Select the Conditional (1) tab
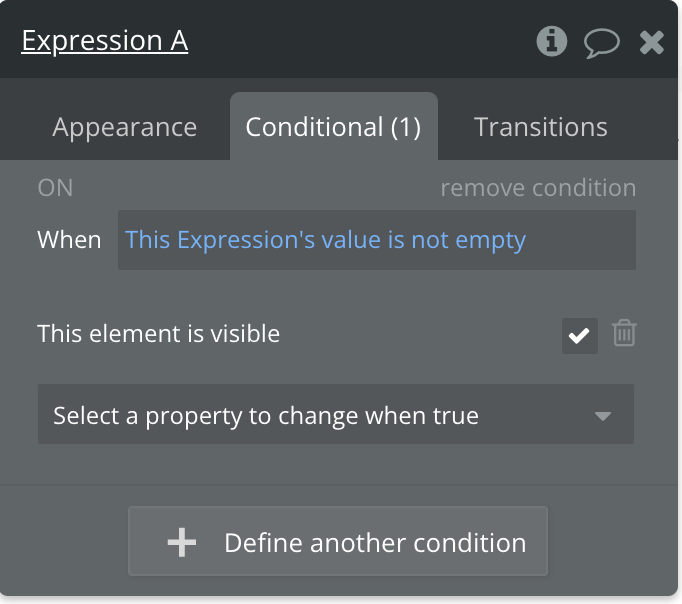Viewport: 682px width, 604px height. 333,128
